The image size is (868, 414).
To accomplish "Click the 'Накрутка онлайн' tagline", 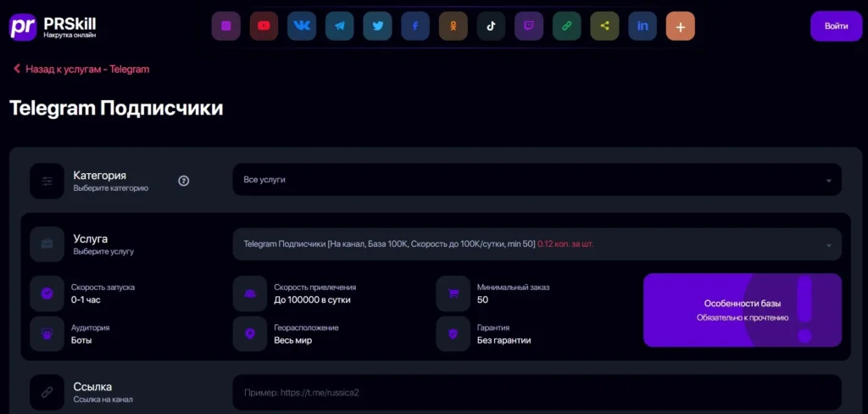I will click(70, 36).
